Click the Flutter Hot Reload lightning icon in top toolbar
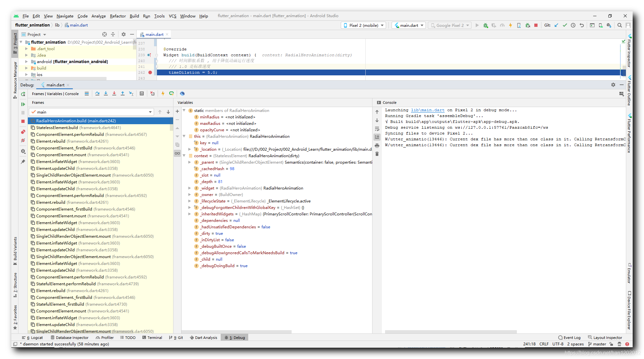This screenshot has width=644, height=359. pos(511,25)
